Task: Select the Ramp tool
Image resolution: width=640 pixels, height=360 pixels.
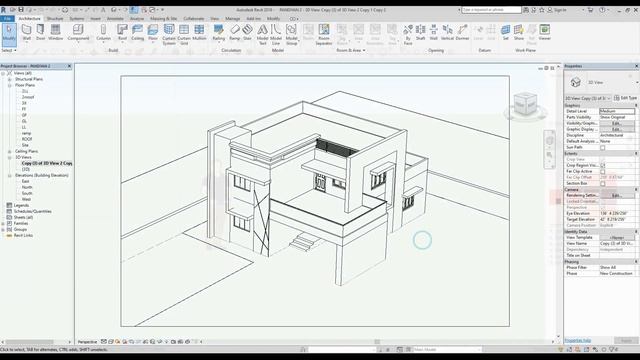Action: 235,32
